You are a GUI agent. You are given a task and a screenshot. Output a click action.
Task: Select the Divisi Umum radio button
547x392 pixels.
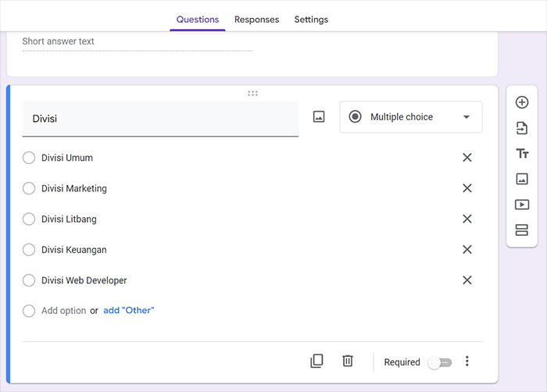[29, 158]
